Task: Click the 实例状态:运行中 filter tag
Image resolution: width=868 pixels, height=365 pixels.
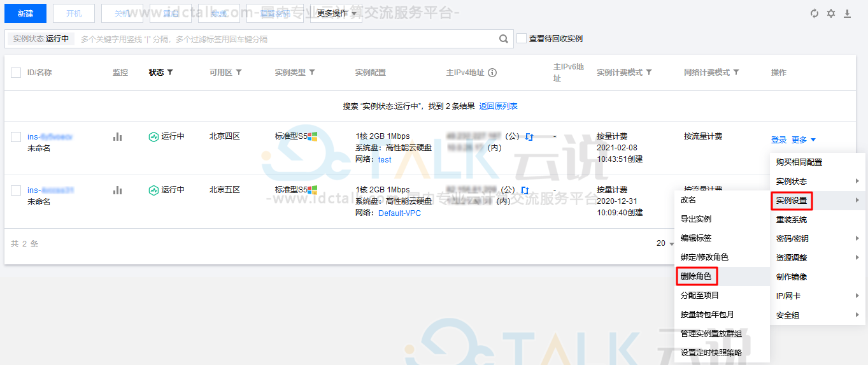Action: click(41, 39)
